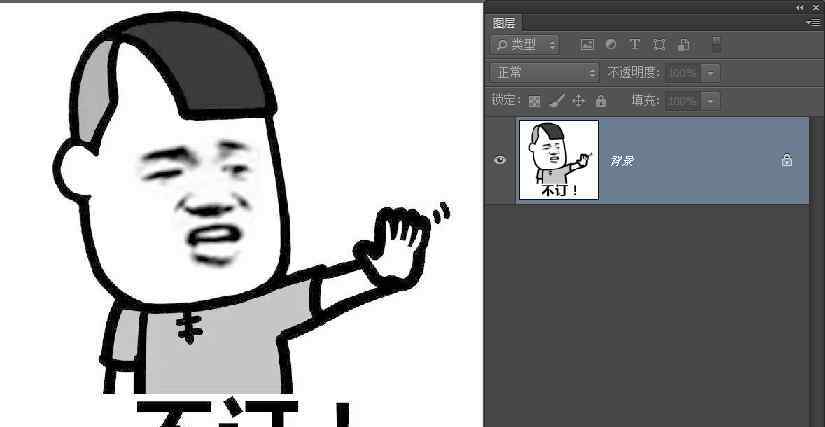825x427 pixels.
Task: Select the 背景 layer thumbnail
Action: coord(559,160)
